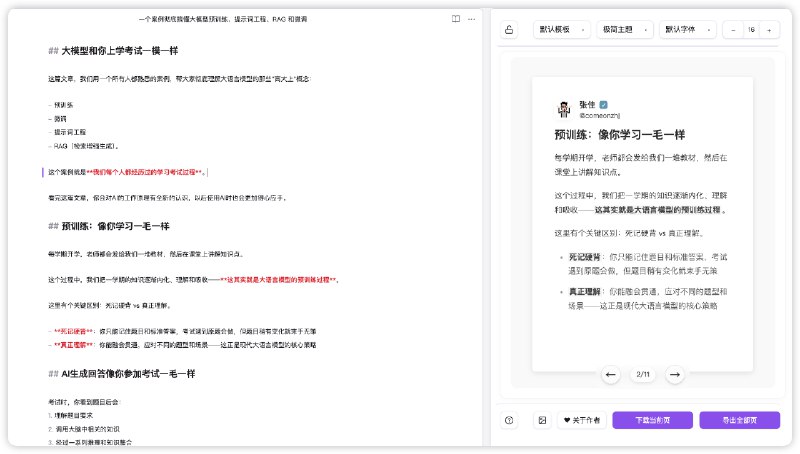Screen dimensions: 800x454
Task: Open the 默认模板 template dropdown
Action: pyautogui.click(x=562, y=30)
